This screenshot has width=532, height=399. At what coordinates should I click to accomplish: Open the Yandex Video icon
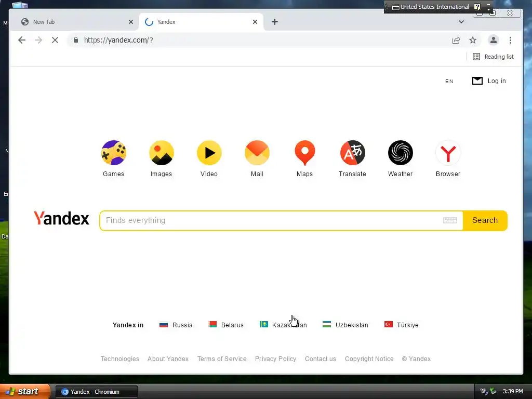point(209,153)
